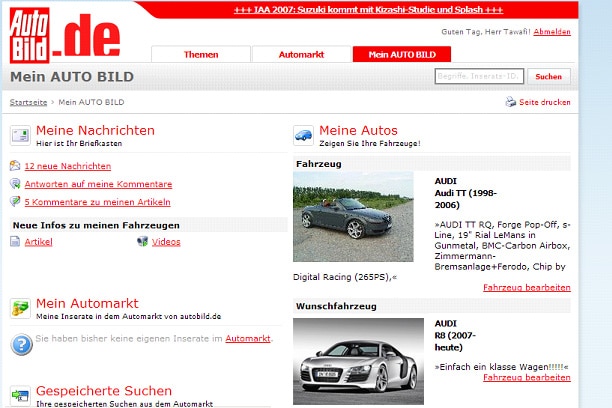Click the comment replies speech bubble icon
Image resolution: width=612 pixels, height=408 pixels.
pyautogui.click(x=15, y=184)
